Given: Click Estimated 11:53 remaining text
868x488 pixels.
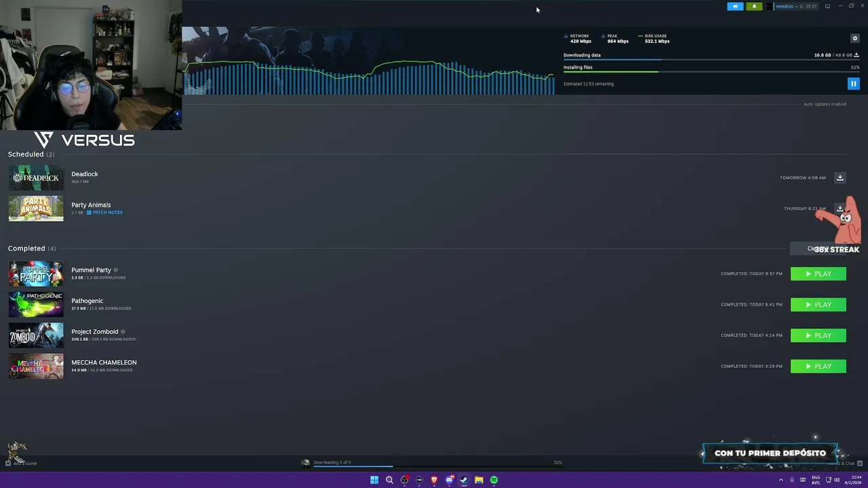Looking at the screenshot, I should click(589, 84).
